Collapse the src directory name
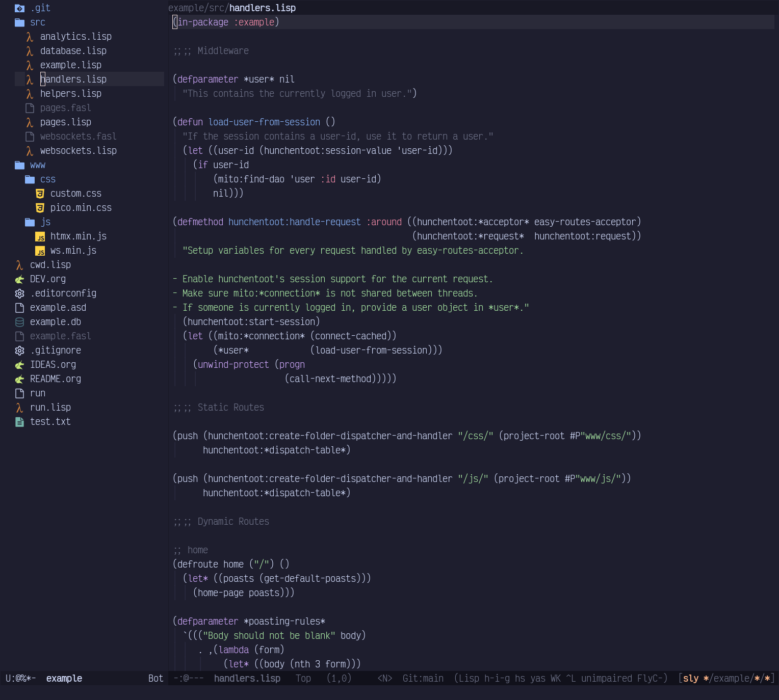779x700 pixels. tap(38, 22)
